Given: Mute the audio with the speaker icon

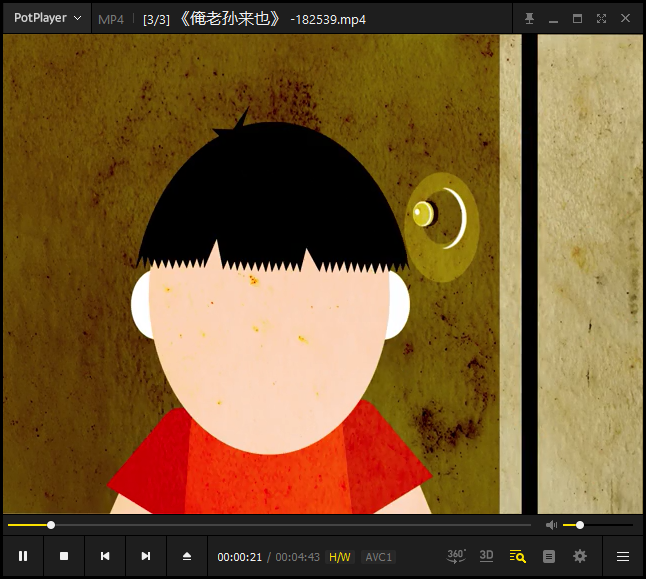Looking at the screenshot, I should click(551, 525).
